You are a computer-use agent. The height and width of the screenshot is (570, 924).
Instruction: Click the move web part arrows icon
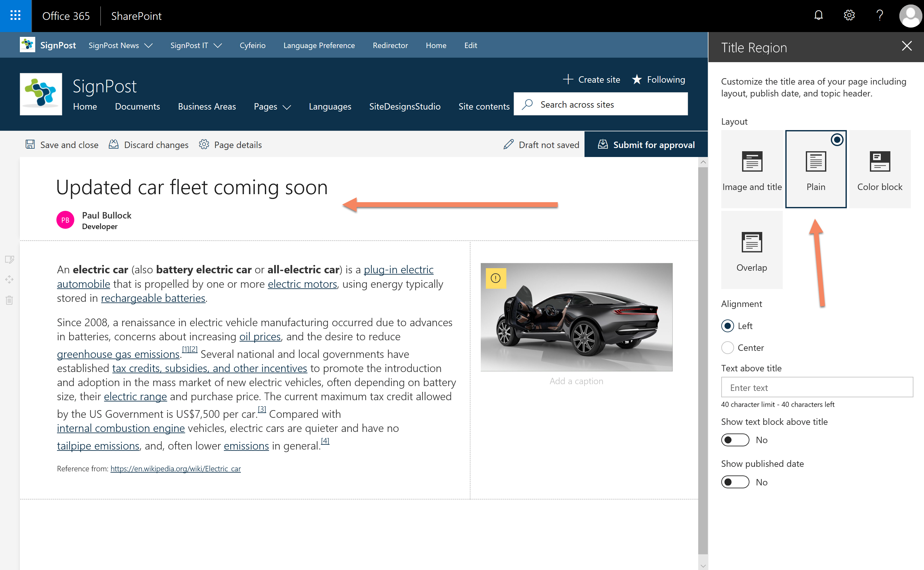pyautogui.click(x=9, y=279)
